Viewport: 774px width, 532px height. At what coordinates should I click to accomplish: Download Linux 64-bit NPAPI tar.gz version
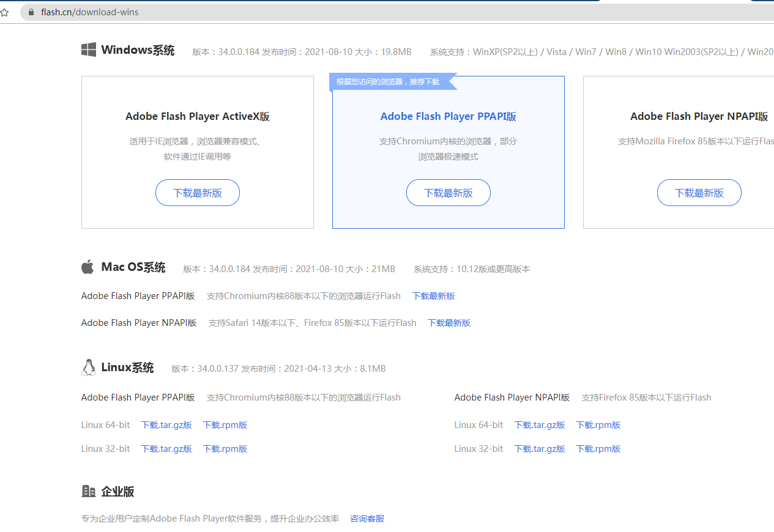pyautogui.click(x=540, y=425)
